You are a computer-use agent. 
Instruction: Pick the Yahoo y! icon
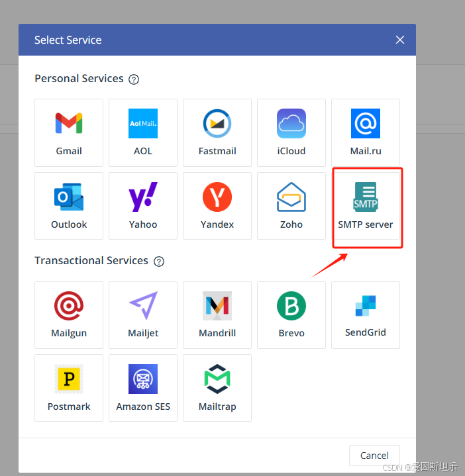click(x=143, y=197)
